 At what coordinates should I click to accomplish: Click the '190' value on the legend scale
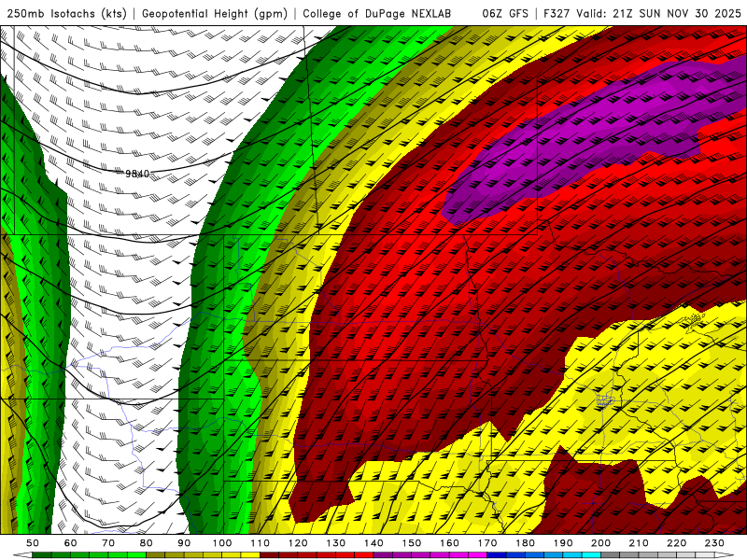point(563,543)
